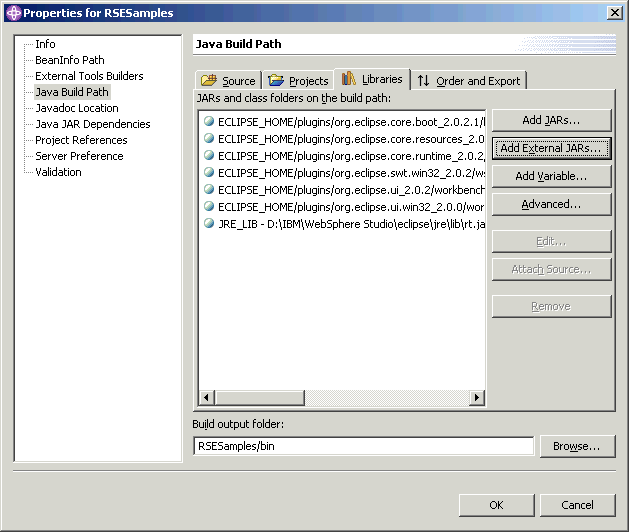Click the JRE_LIB library entry icon

(x=209, y=224)
